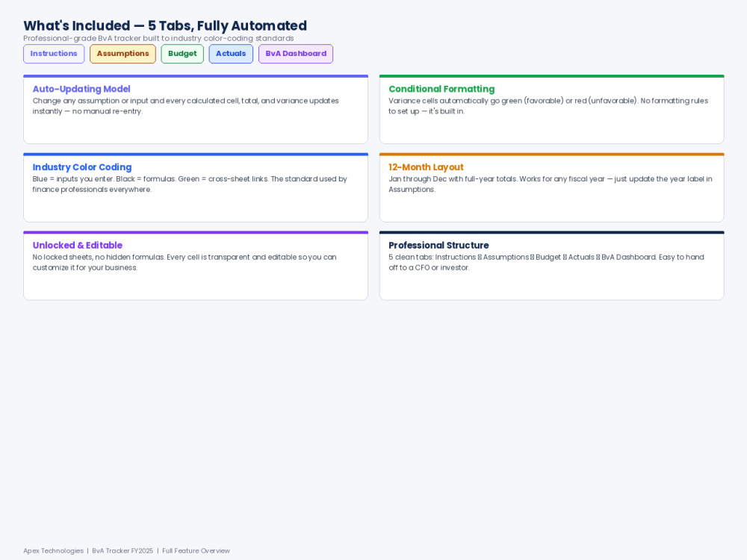This screenshot has height=560, width=747.
Task: Click the footer text "Apex Technologies"
Action: pos(53,551)
